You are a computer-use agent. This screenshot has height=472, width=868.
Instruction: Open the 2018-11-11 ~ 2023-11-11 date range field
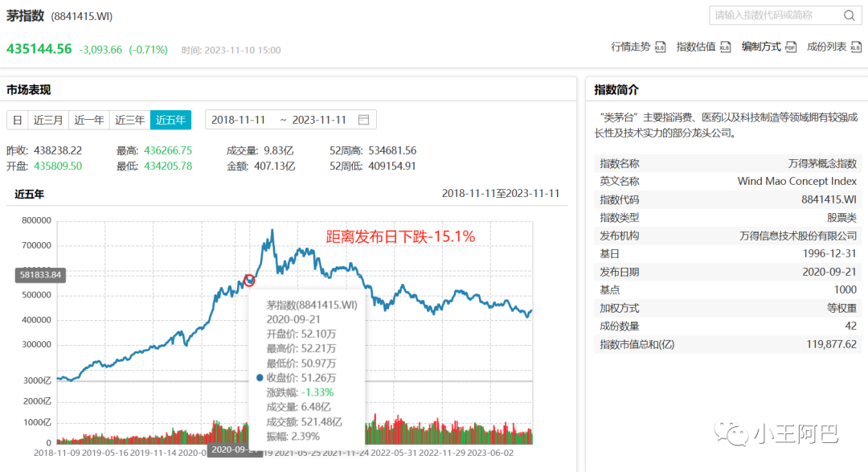tap(291, 120)
